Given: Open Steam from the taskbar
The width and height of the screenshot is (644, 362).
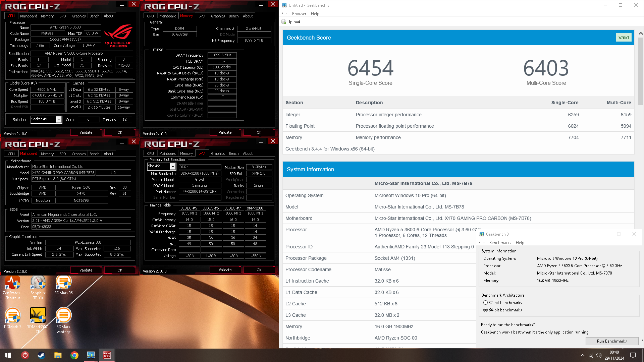Looking at the screenshot, I should 41,355.
